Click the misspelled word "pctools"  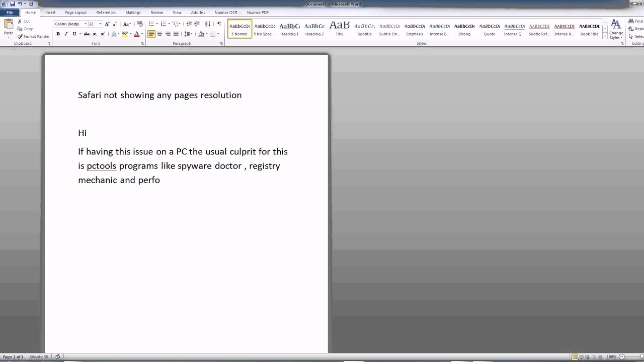click(102, 166)
